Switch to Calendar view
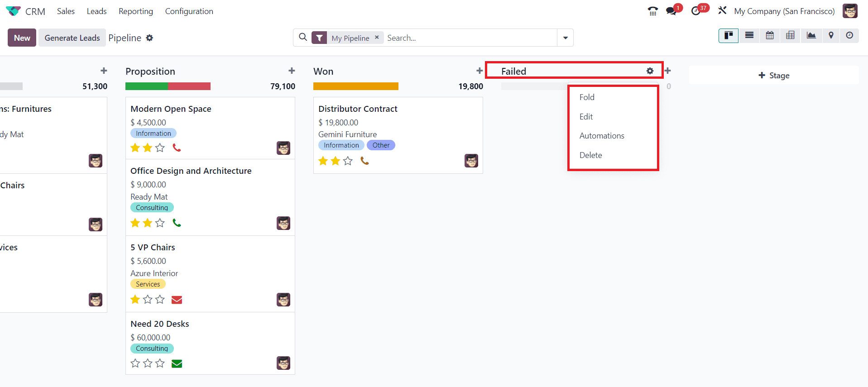 point(770,35)
